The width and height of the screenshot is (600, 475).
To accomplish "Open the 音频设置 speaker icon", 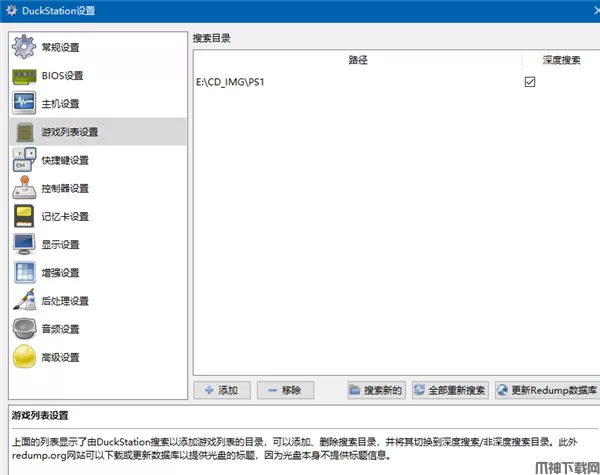I will [x=24, y=328].
